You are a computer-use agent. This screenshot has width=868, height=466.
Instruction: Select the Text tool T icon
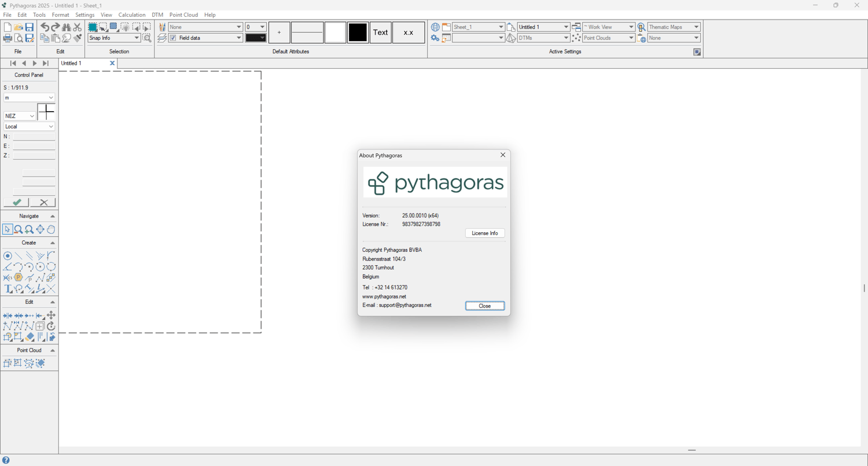[x=8, y=289]
